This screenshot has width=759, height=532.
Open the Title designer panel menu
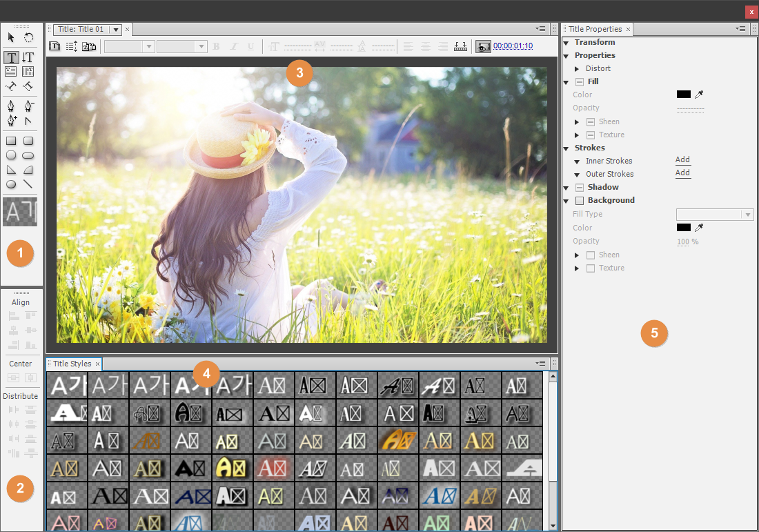coord(541,29)
